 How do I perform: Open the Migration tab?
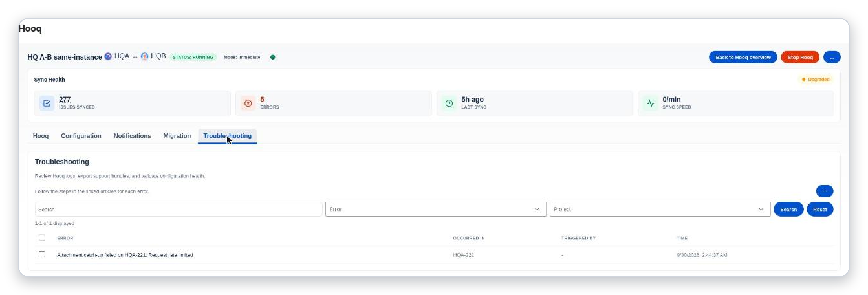pyautogui.click(x=177, y=136)
